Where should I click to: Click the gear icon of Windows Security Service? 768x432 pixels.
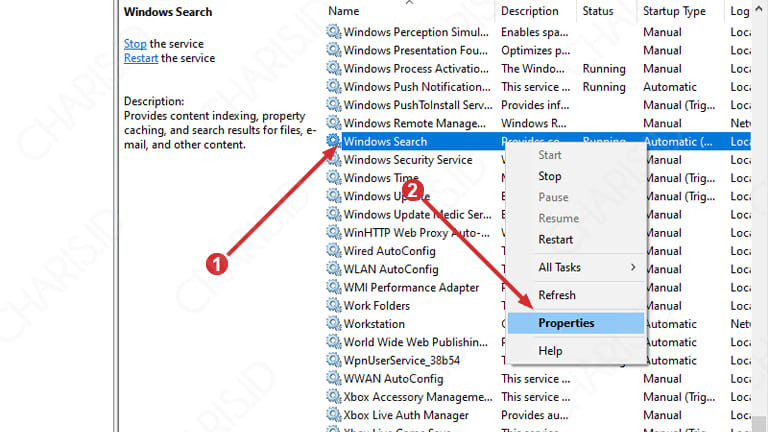pyautogui.click(x=334, y=160)
